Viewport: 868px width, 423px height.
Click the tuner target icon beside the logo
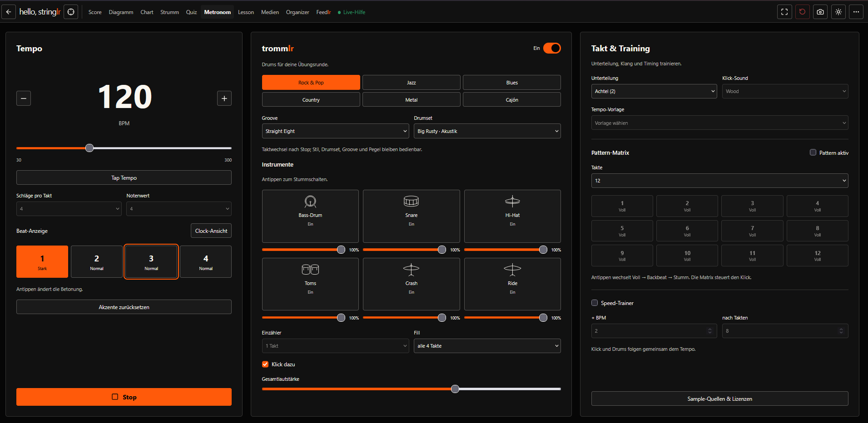71,12
